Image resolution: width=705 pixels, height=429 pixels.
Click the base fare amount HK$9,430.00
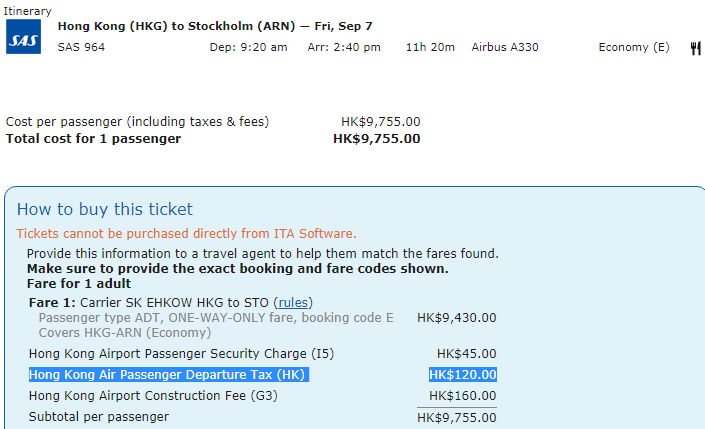point(456,318)
